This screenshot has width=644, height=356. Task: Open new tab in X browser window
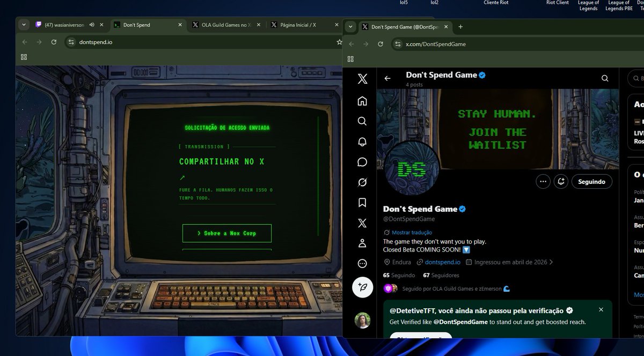point(460,27)
